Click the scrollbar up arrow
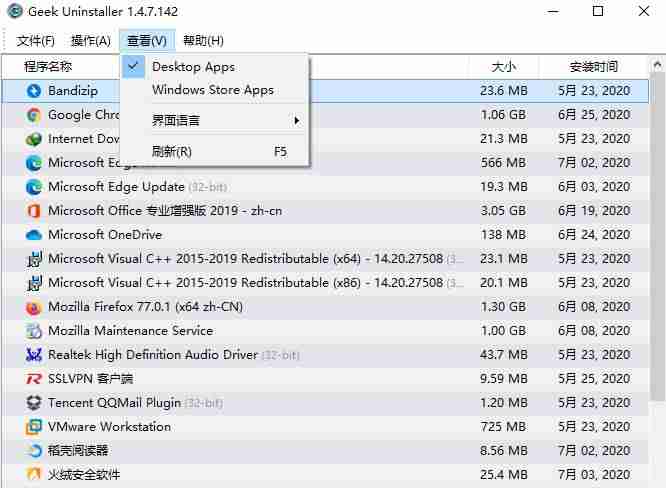 pyautogui.click(x=658, y=65)
